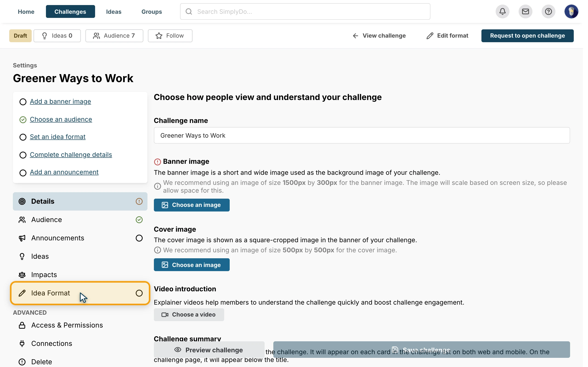This screenshot has width=588, height=367.
Task: Click the Idea Format status circle
Action: pos(139,293)
